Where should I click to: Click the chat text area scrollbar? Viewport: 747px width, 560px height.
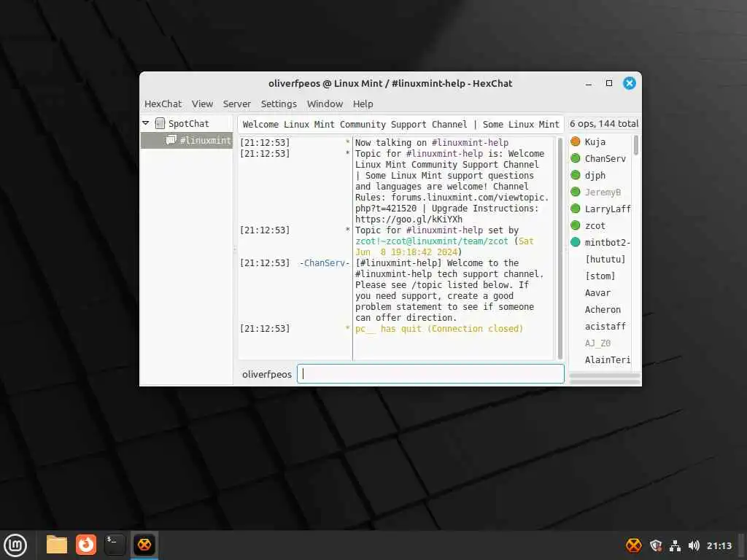560,248
